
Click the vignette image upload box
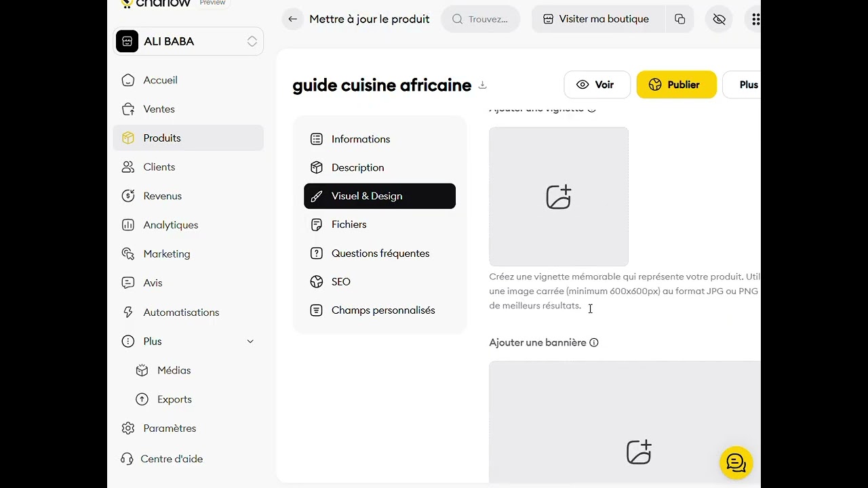(x=559, y=197)
